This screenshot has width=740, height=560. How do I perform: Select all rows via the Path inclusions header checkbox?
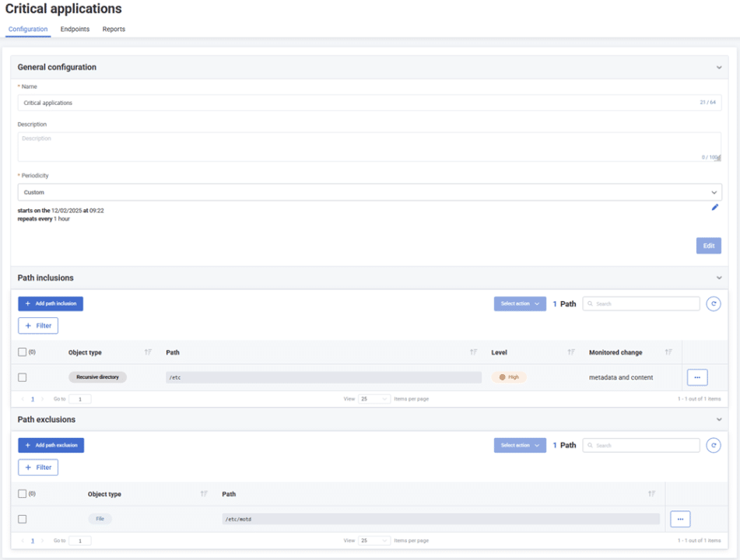[x=23, y=352]
